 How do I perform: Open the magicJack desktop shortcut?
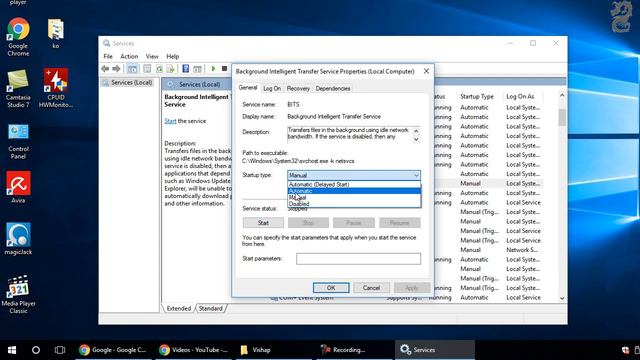coord(18,239)
